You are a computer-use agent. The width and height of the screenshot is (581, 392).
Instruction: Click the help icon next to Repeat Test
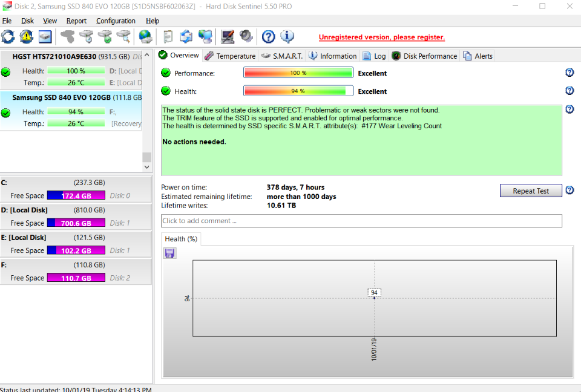tap(570, 191)
